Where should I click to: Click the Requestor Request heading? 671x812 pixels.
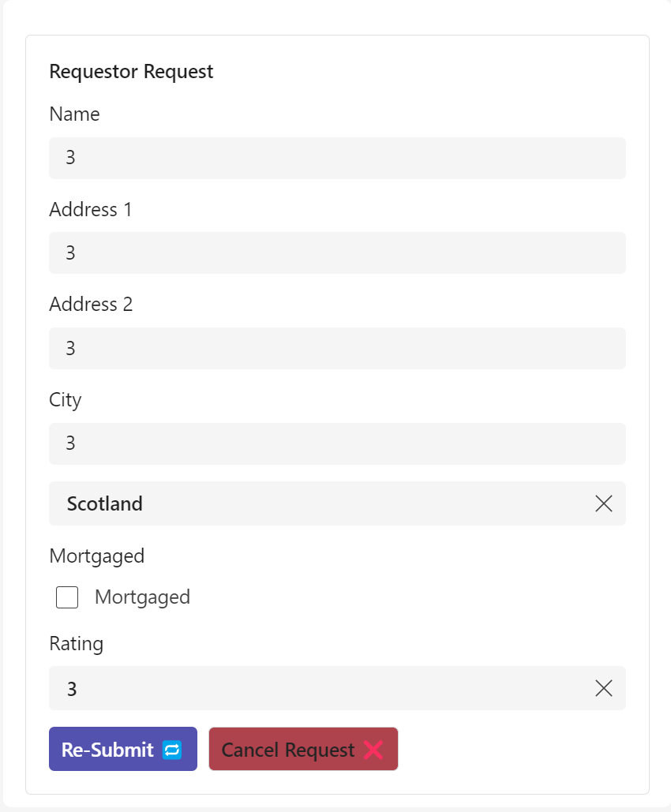pyautogui.click(x=131, y=71)
